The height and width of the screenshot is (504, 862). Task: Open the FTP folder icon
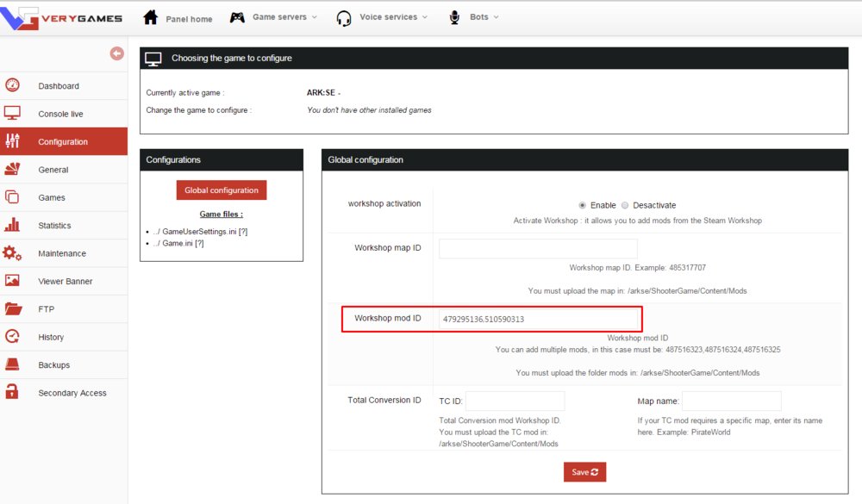click(12, 308)
